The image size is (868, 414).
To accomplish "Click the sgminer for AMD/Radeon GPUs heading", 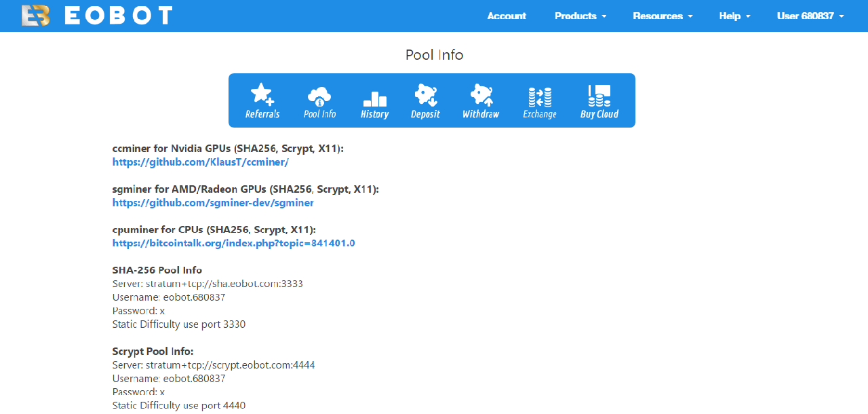I will pos(245,189).
